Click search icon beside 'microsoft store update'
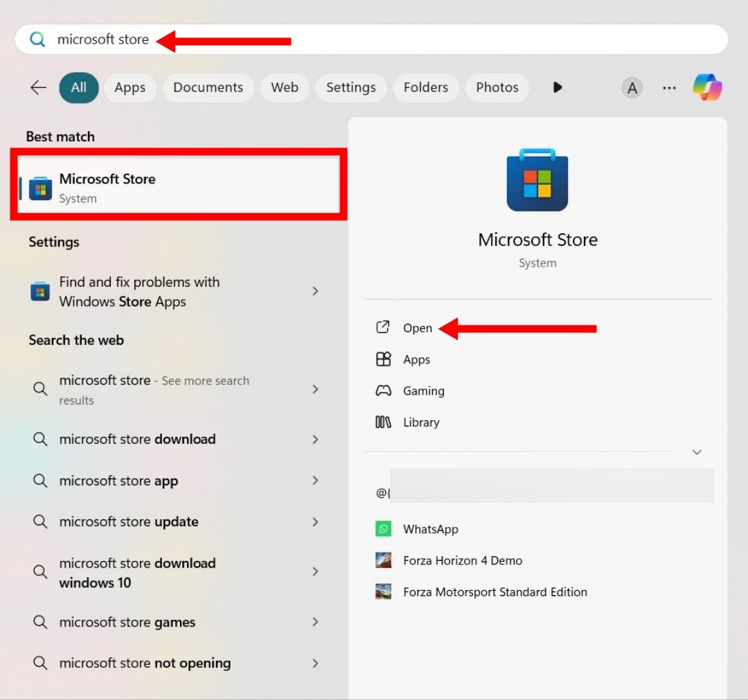748x700 pixels. pyautogui.click(x=40, y=521)
